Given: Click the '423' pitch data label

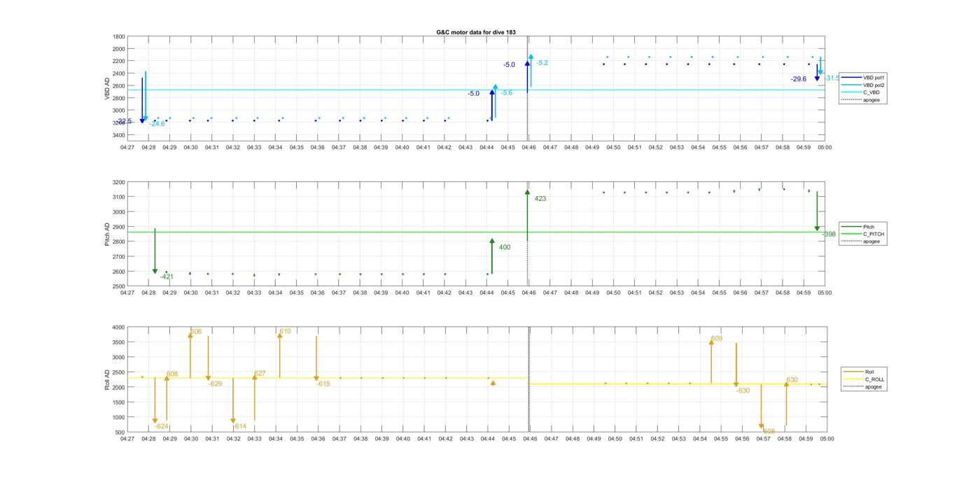Looking at the screenshot, I should 540,199.
